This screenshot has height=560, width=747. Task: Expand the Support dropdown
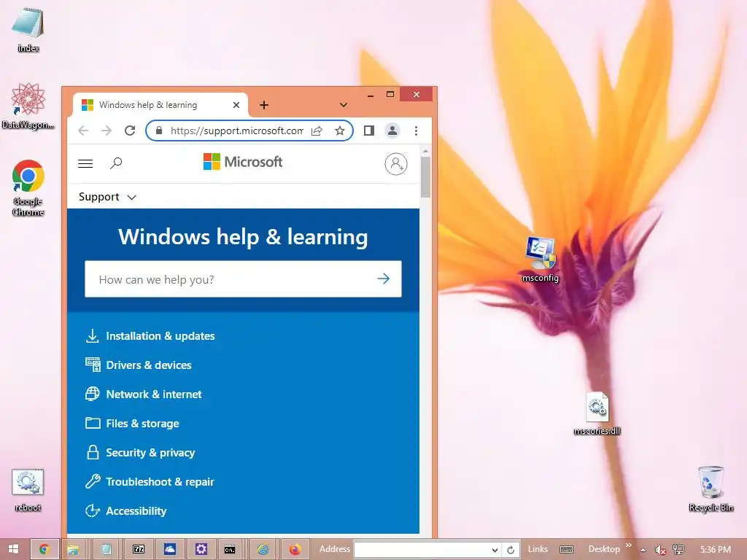point(108,197)
